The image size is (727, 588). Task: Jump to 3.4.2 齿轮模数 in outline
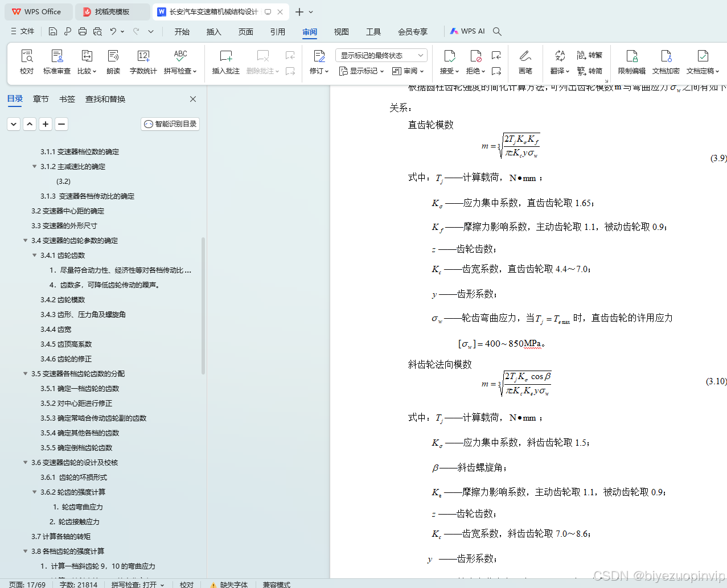click(63, 300)
